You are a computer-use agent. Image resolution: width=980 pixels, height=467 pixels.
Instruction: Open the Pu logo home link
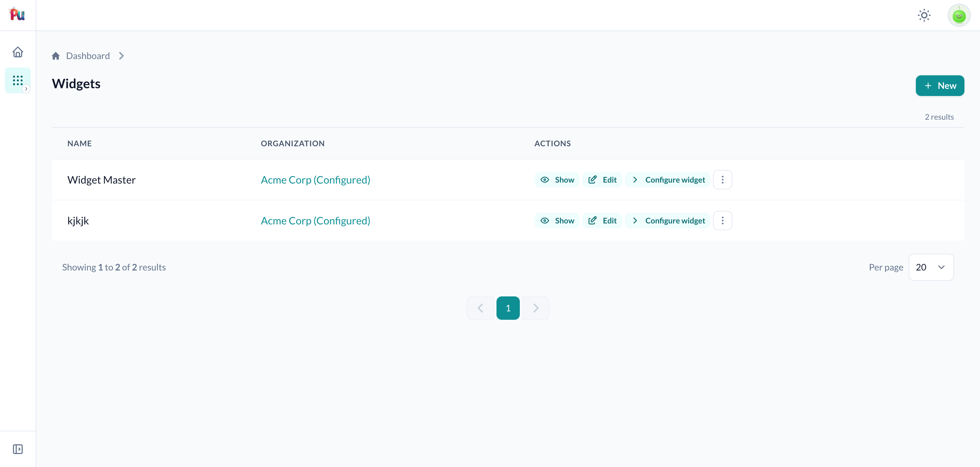(x=17, y=15)
